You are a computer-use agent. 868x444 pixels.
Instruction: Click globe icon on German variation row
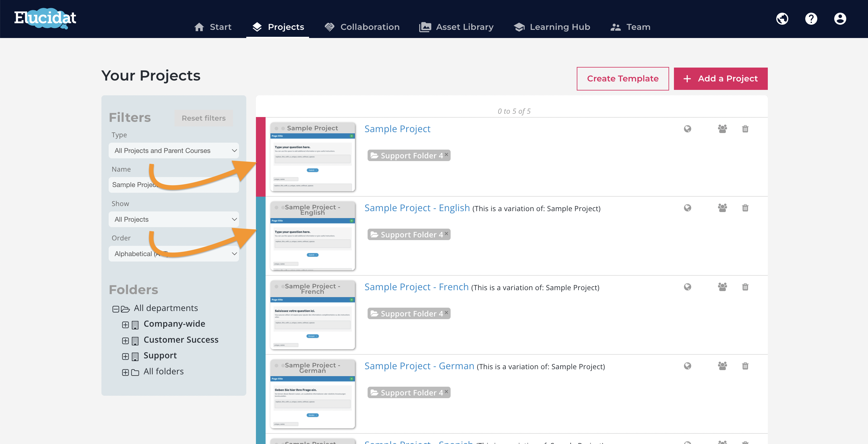(688, 366)
